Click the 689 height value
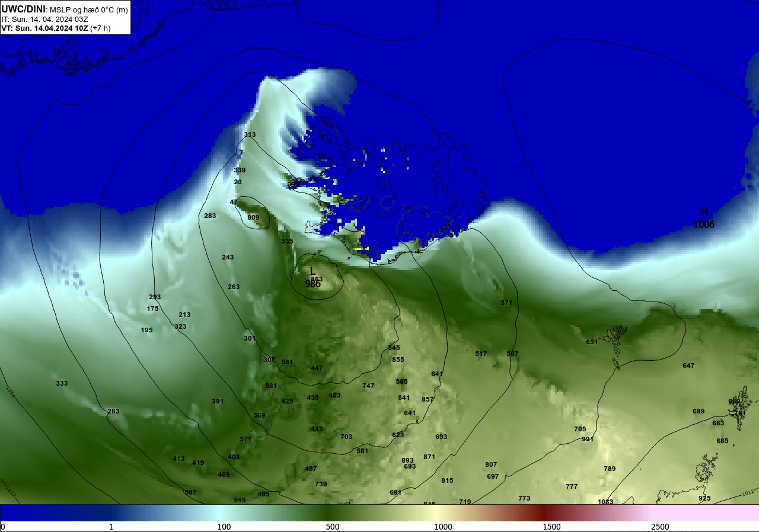The width and height of the screenshot is (759, 532). click(x=699, y=411)
